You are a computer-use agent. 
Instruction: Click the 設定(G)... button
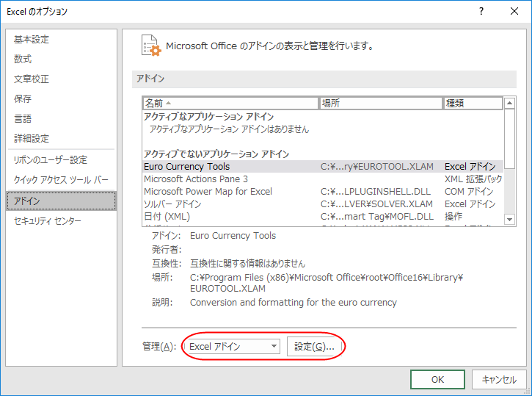point(314,347)
